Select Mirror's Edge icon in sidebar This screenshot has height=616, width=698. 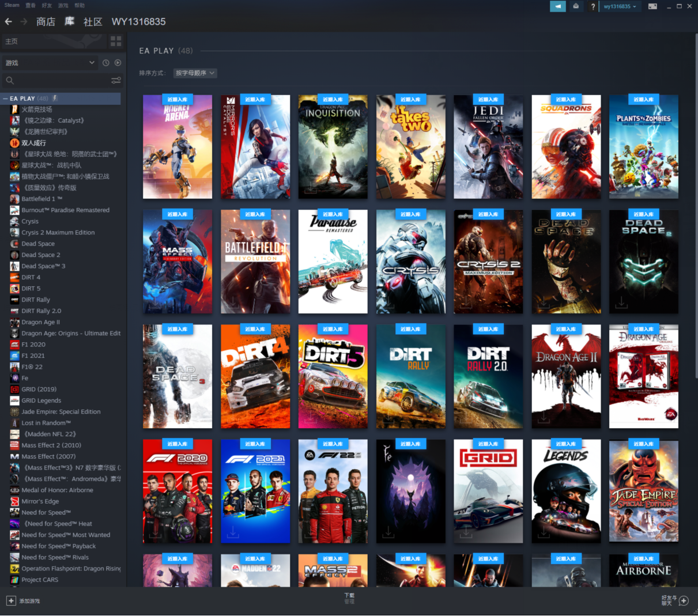tap(14, 501)
